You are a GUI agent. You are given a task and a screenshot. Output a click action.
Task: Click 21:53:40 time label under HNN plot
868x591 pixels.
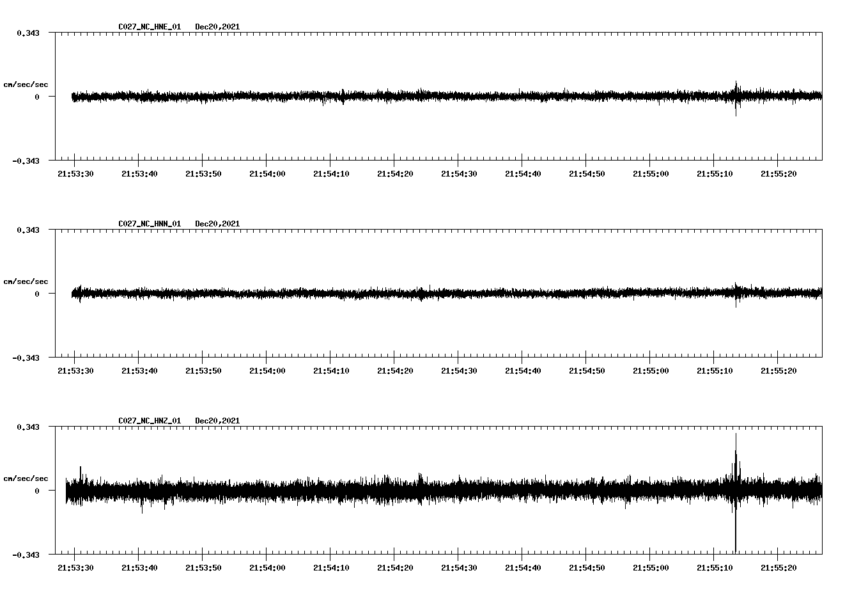pos(139,370)
